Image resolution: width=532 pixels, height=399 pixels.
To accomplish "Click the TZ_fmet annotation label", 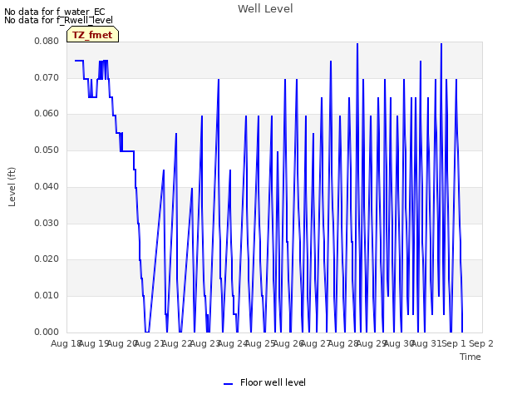I will click(x=92, y=35).
